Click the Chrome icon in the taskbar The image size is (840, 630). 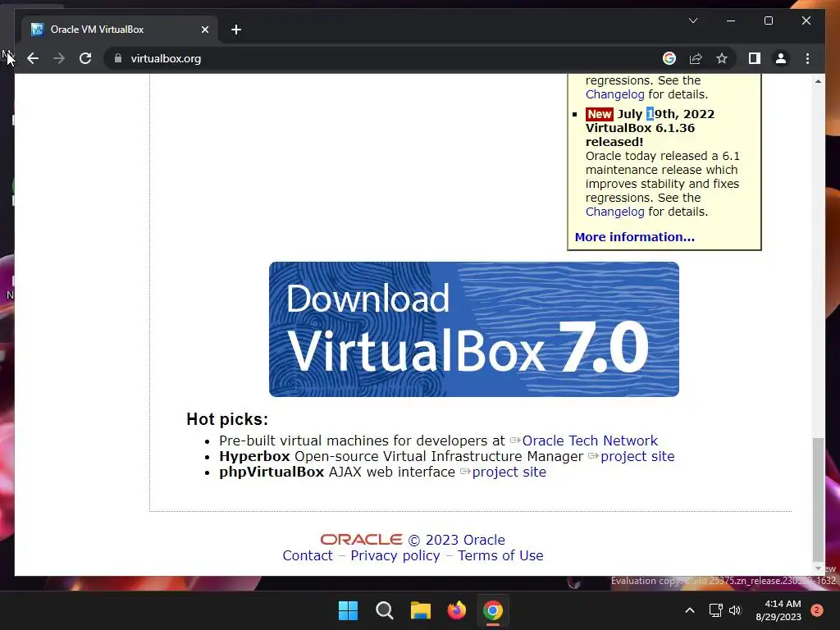click(493, 610)
